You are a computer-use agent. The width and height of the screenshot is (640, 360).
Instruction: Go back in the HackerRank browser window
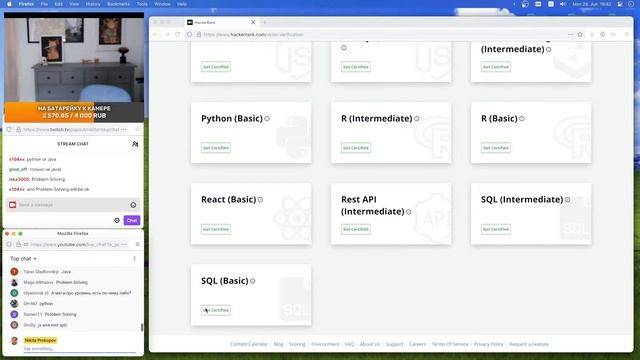click(x=156, y=35)
